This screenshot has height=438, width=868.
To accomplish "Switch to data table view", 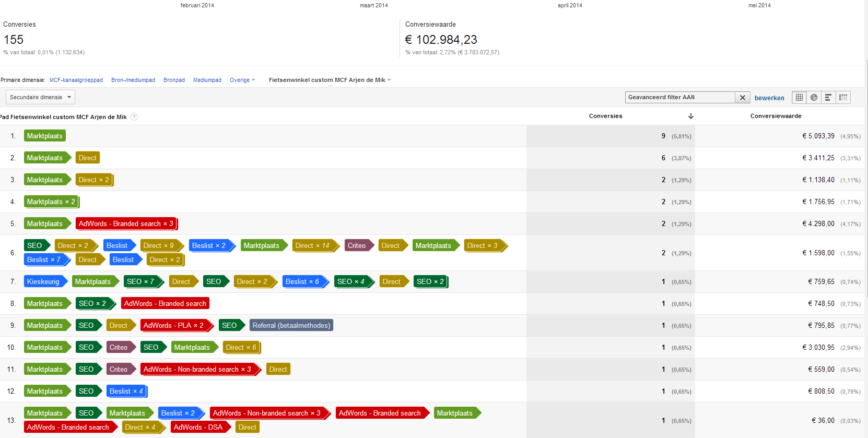I will (799, 98).
